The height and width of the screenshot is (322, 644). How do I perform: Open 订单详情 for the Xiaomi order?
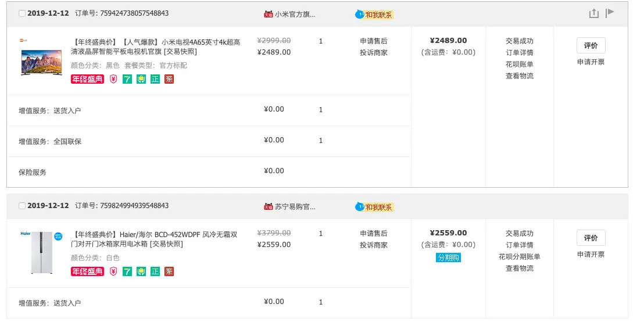click(520, 52)
